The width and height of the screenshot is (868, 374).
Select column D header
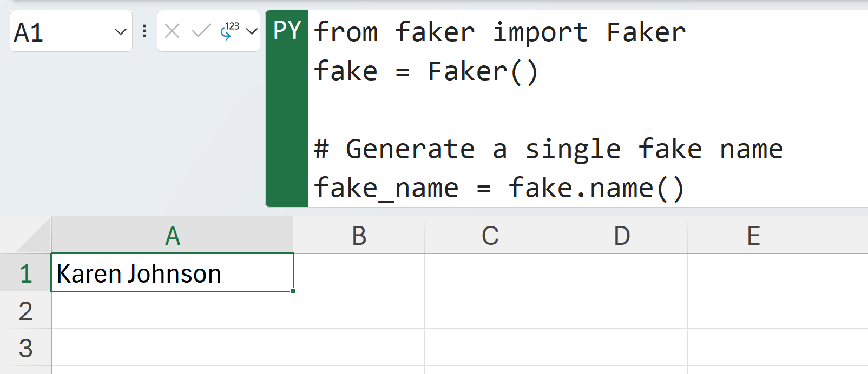[x=622, y=236]
